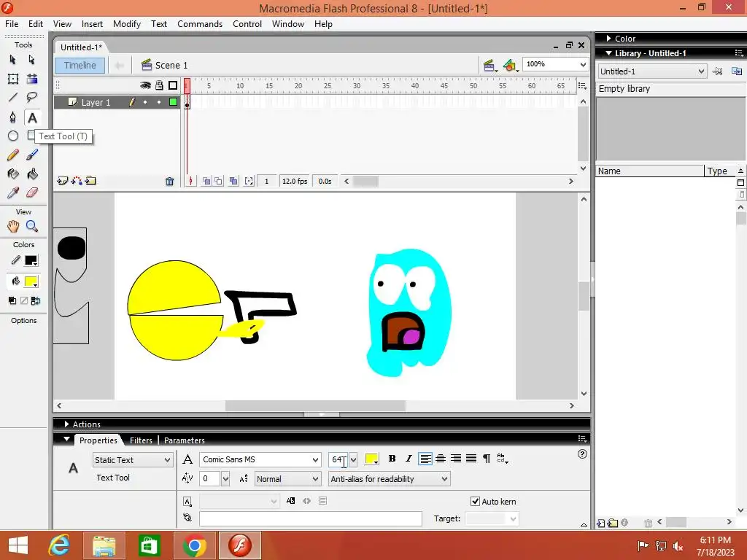Toggle visibility of Layer 1
The image size is (747, 560).
coord(145,102)
